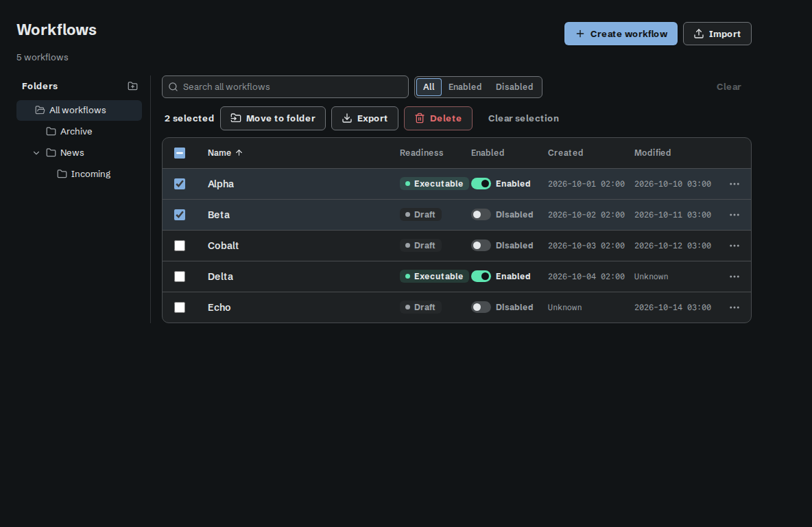Open the Delta workflow name
Image resolution: width=812 pixels, height=527 pixels.
220,277
